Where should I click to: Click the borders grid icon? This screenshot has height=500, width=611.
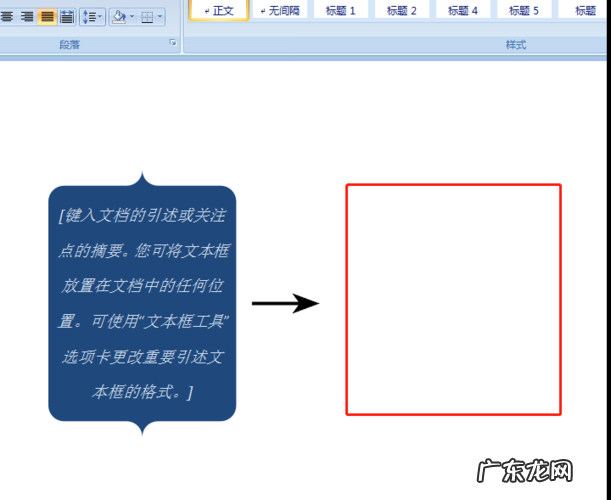point(147,16)
